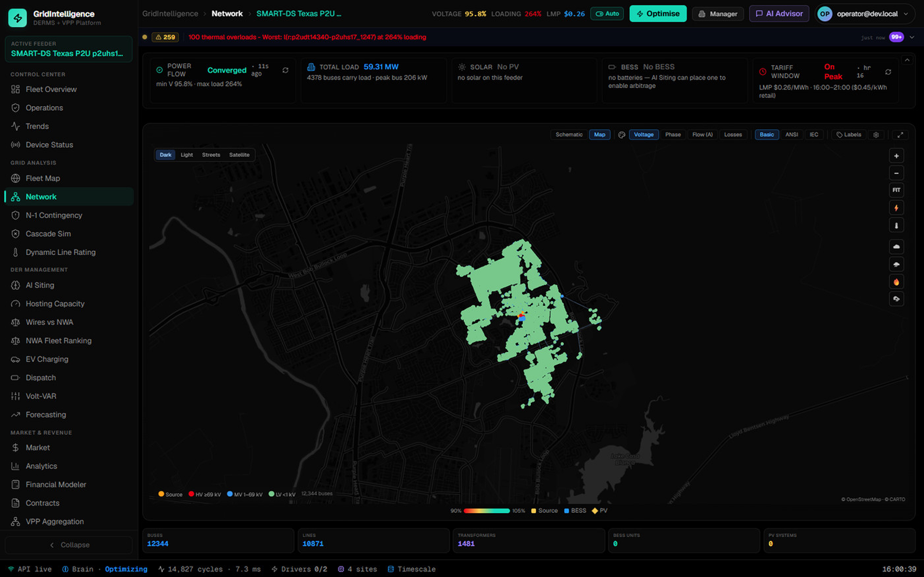The height and width of the screenshot is (577, 924).
Task: Switch to Schematic view
Action: (x=569, y=135)
